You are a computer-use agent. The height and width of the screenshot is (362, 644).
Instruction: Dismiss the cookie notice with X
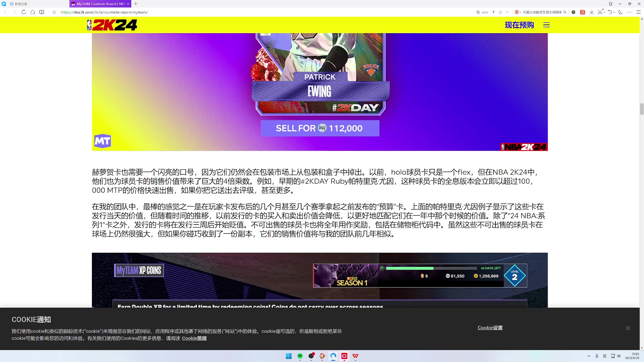628,328
